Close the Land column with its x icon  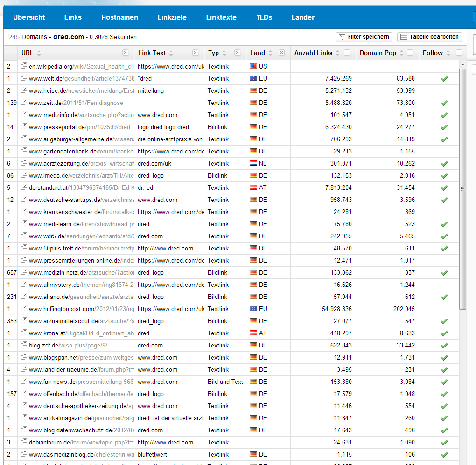[x=281, y=53]
